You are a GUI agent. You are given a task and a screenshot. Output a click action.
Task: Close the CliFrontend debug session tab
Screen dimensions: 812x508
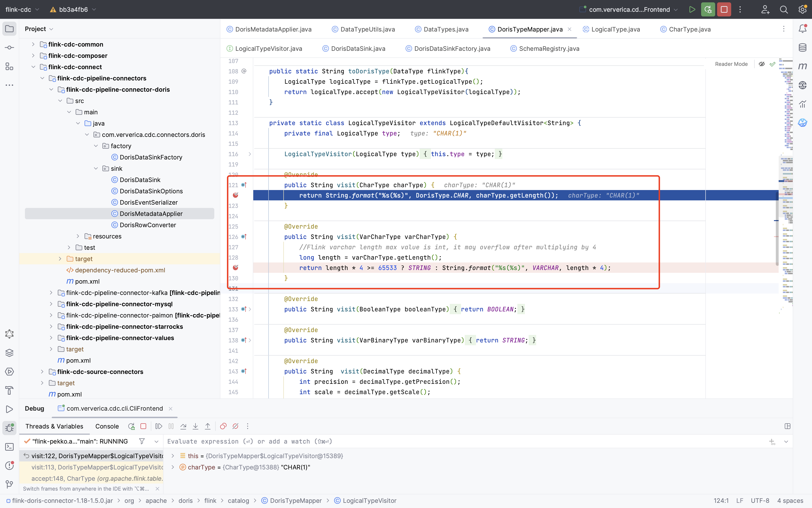[170, 409]
